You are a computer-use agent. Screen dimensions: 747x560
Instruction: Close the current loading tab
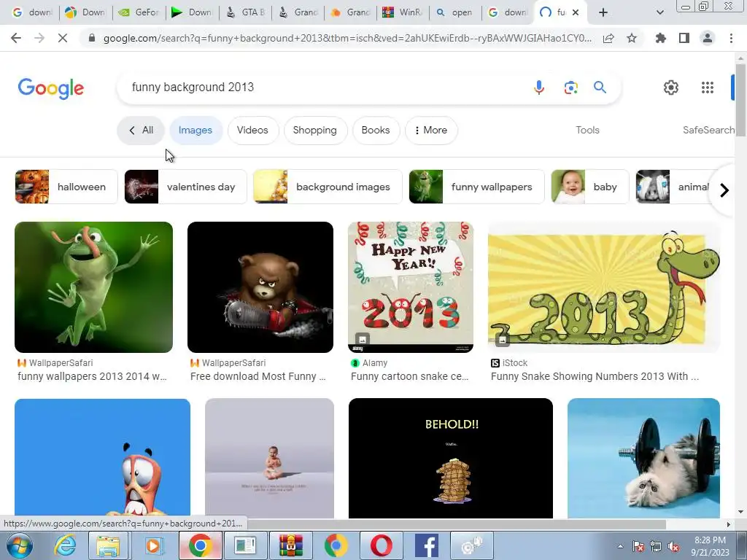pos(576,12)
